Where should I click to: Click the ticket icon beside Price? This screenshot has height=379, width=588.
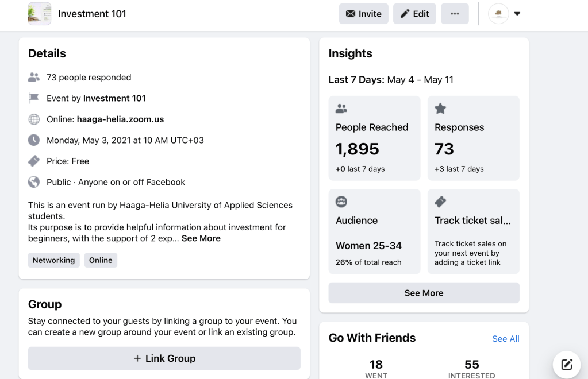click(x=34, y=161)
